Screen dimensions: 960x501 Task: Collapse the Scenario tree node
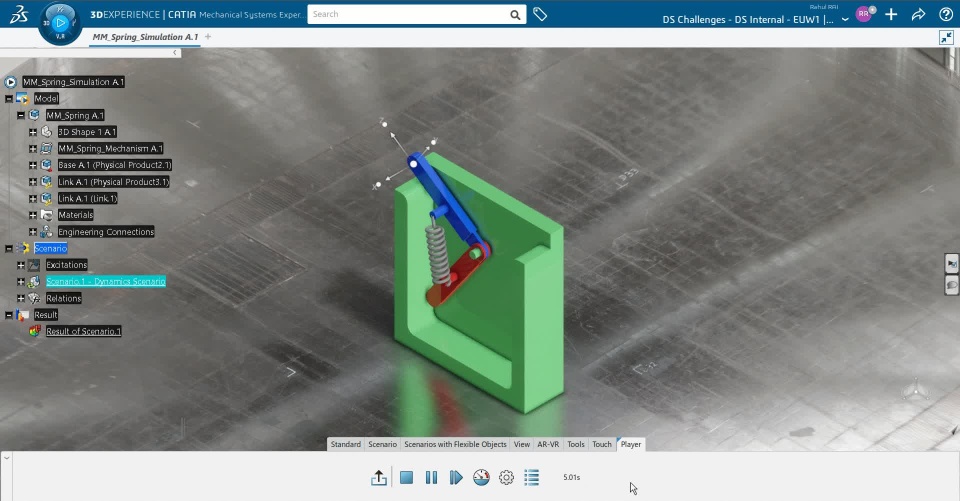point(9,248)
